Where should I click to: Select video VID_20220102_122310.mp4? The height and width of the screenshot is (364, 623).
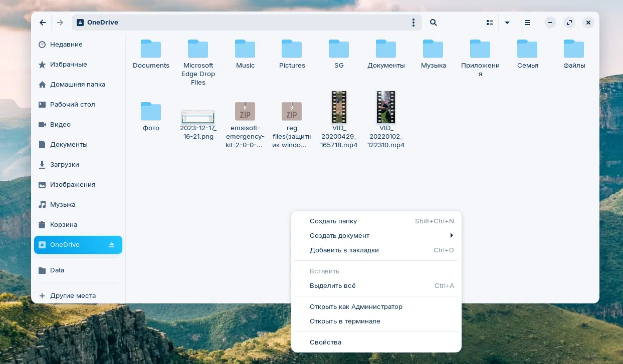click(386, 107)
